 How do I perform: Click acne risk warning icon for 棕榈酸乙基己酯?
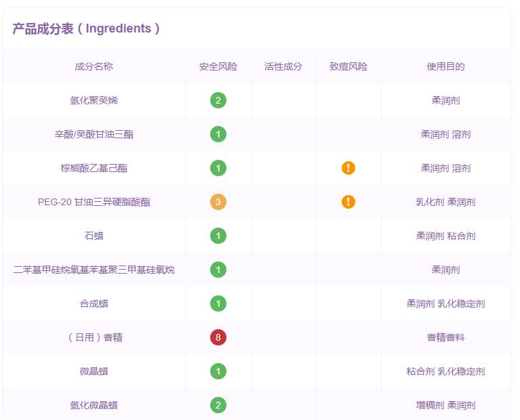pyautogui.click(x=348, y=168)
